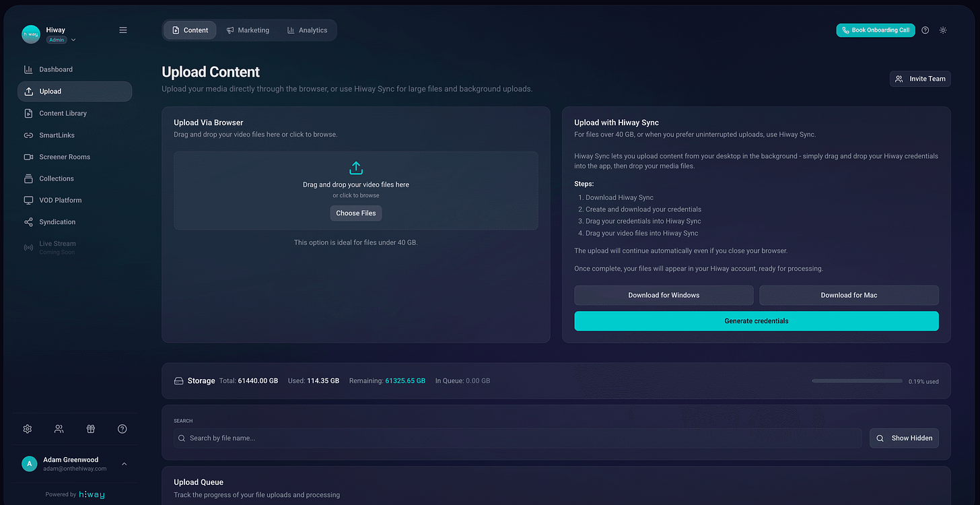
Task: Click the Choose Files button
Action: (356, 213)
